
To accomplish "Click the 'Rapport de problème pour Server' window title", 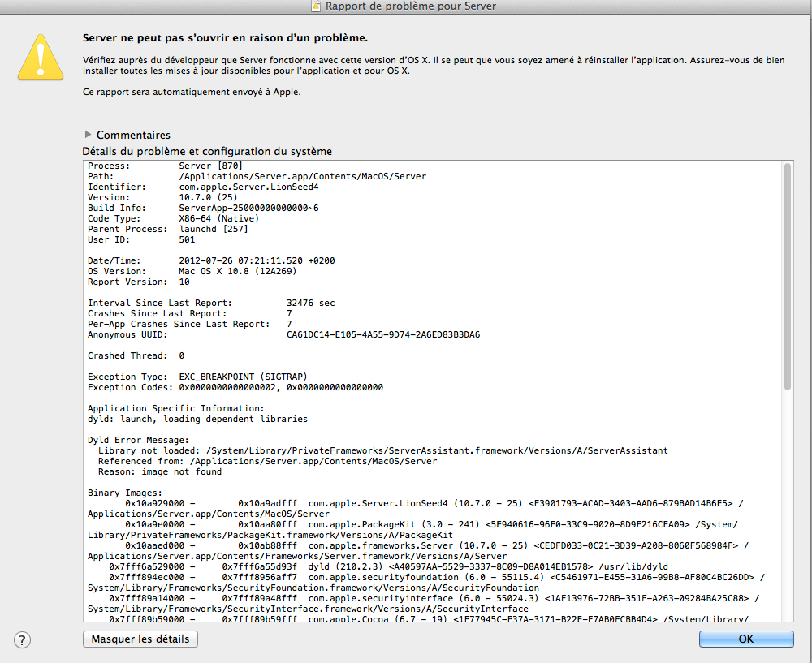I will coord(411,6).
